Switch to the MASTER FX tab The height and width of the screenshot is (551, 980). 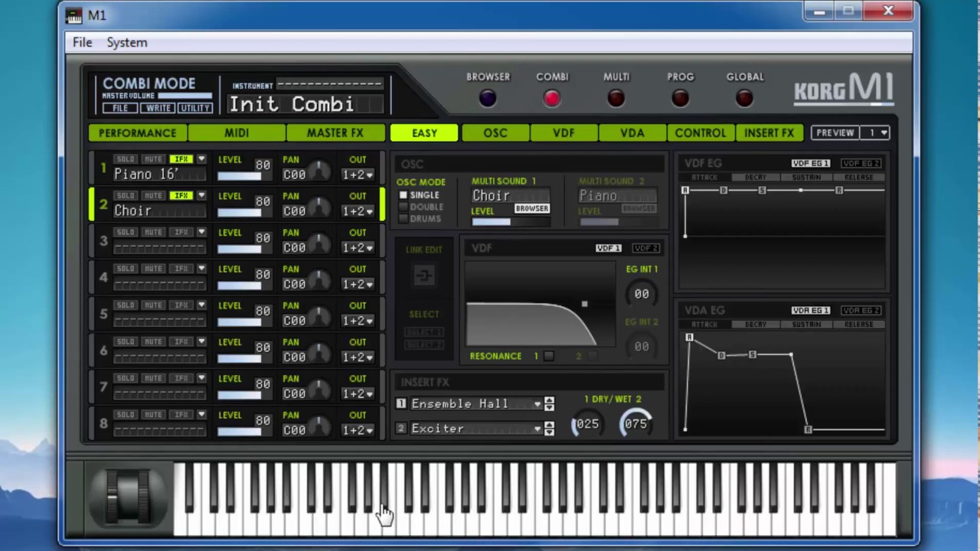click(335, 132)
